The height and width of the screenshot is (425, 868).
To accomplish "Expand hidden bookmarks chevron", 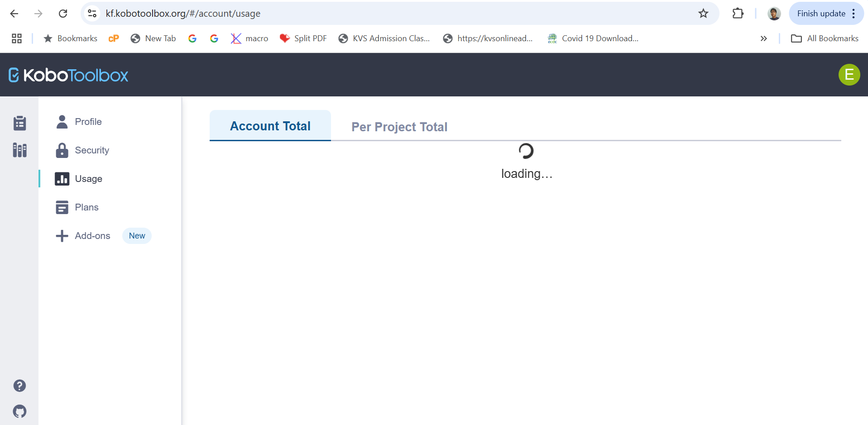I will pos(763,38).
